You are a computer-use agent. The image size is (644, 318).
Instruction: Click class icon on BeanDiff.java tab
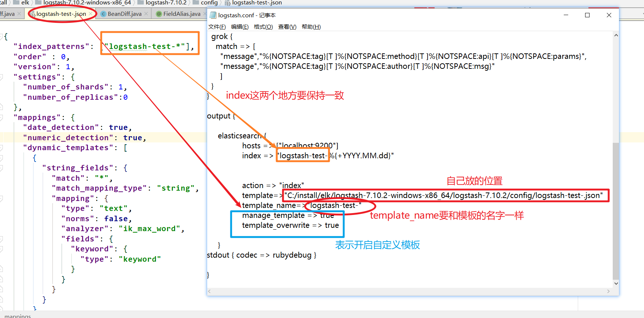[103, 14]
